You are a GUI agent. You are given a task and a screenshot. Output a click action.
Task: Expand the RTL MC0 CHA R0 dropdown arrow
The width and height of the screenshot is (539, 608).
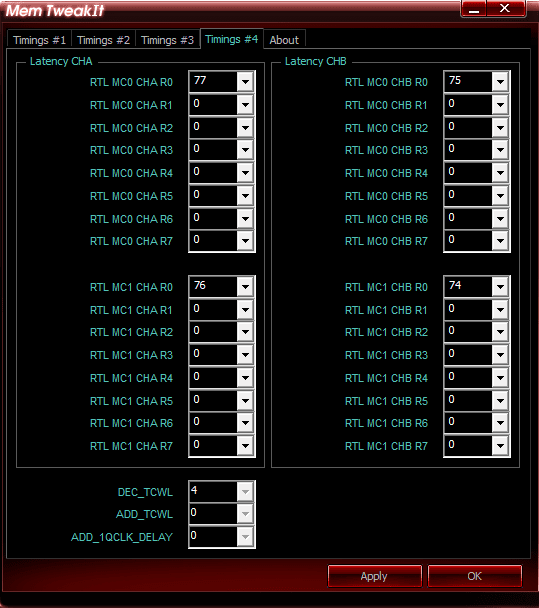pyautogui.click(x=245, y=82)
